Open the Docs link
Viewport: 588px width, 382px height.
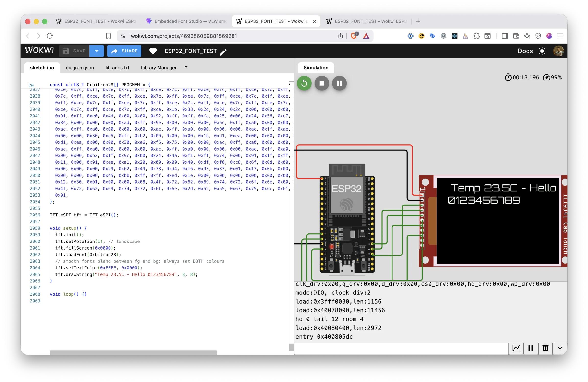[525, 51]
